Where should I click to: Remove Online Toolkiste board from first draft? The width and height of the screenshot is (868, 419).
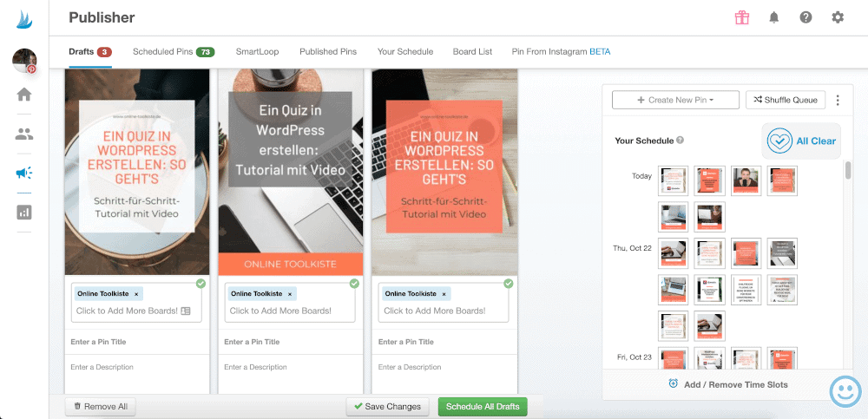tap(136, 294)
